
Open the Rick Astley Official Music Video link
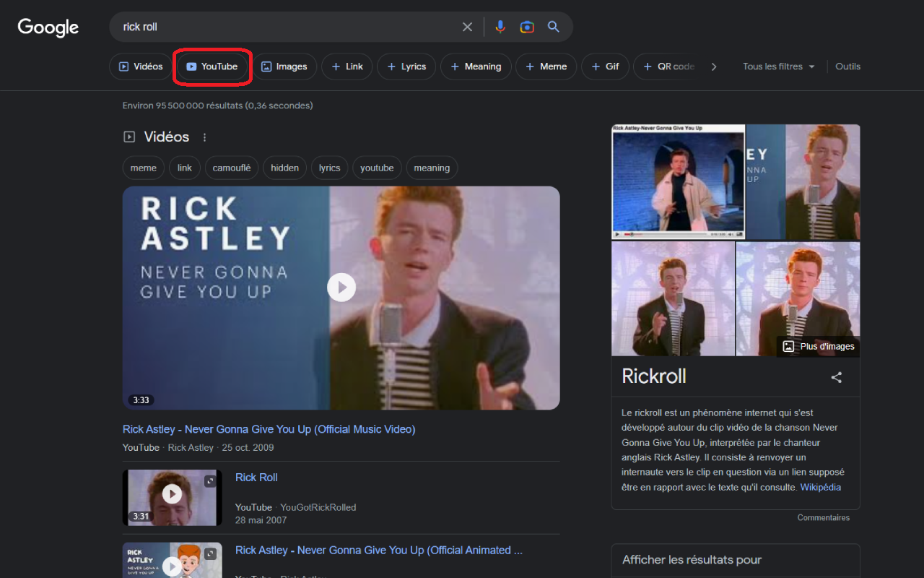point(269,429)
